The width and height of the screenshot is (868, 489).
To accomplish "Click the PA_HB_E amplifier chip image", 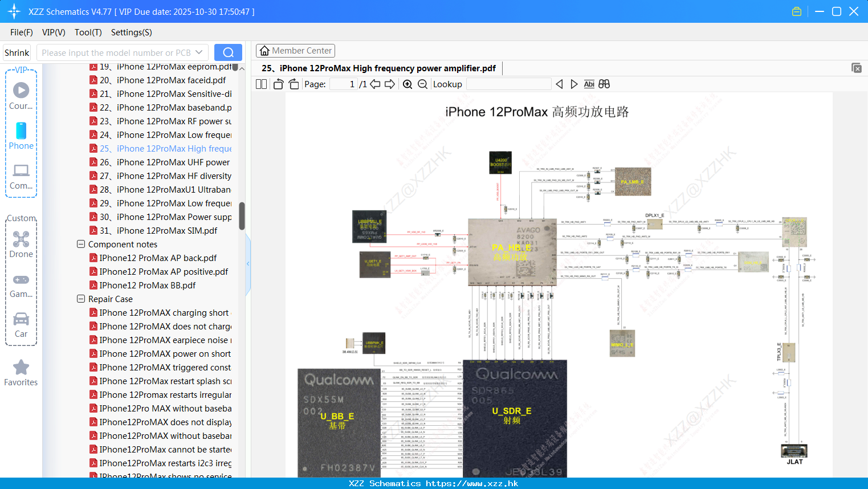I will [x=511, y=252].
